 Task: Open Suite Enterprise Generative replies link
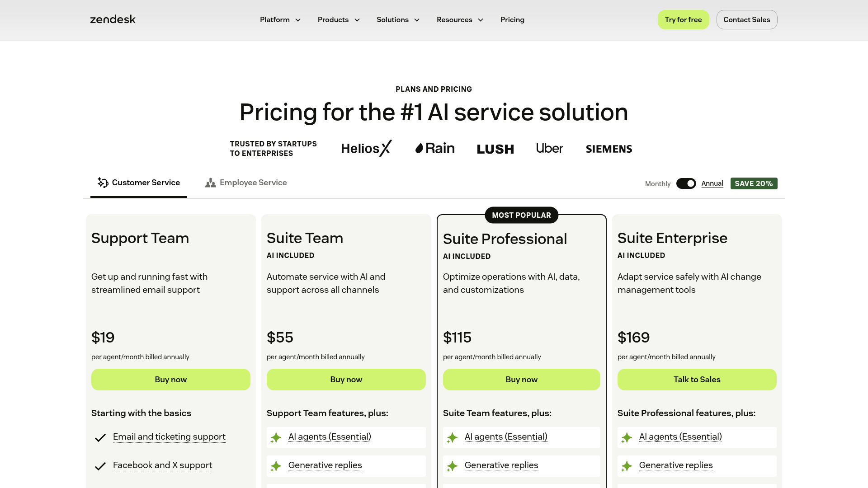676,465
